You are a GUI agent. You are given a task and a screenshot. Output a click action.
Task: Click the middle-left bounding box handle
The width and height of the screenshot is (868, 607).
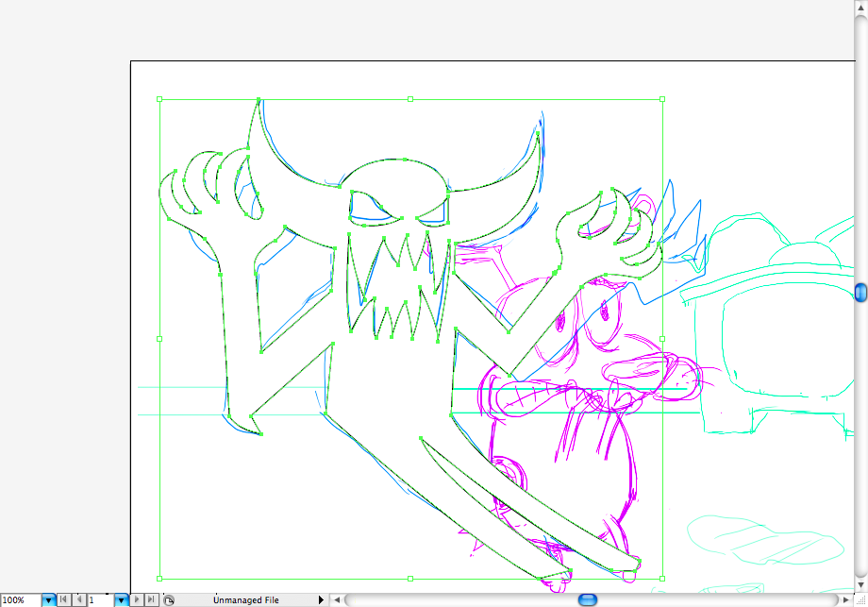pos(159,339)
